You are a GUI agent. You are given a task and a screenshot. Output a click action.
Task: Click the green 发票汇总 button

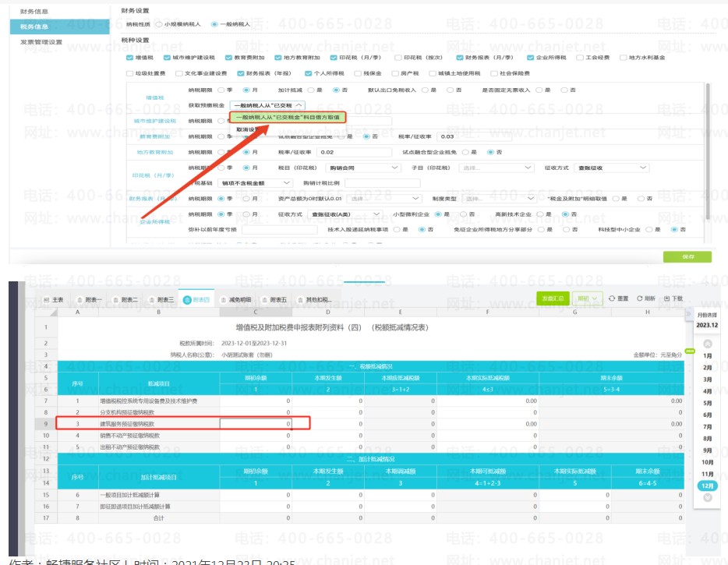point(553,298)
